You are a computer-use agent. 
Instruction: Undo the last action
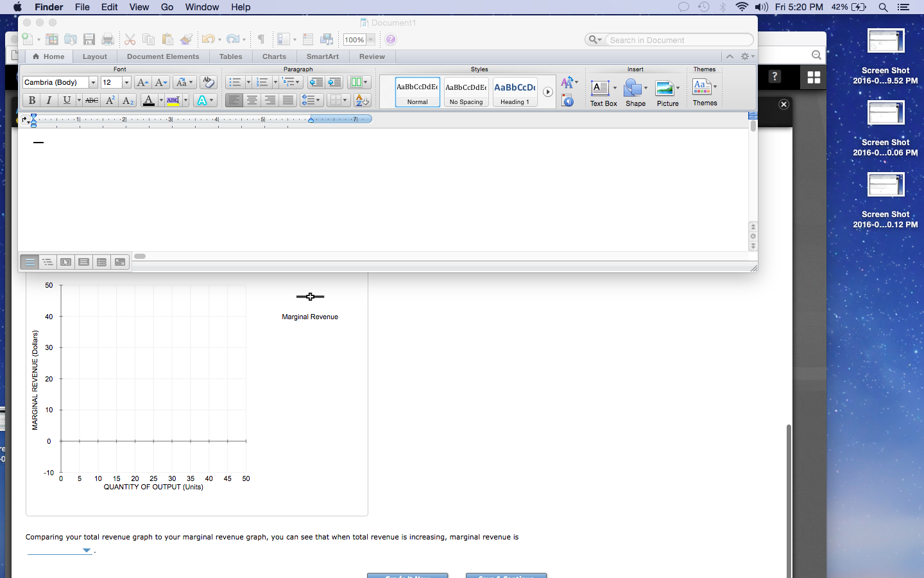[x=209, y=39]
